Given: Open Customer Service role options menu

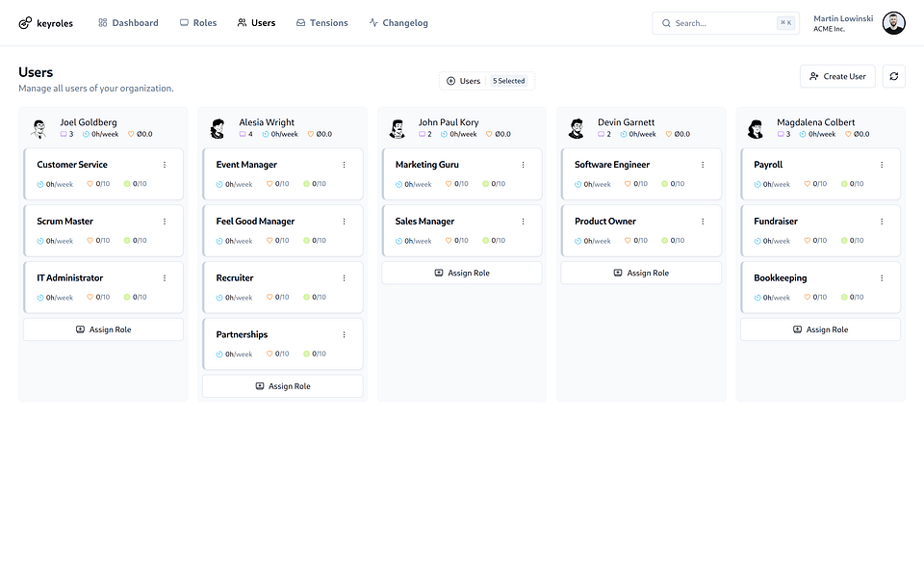Looking at the screenshot, I should pos(165,165).
